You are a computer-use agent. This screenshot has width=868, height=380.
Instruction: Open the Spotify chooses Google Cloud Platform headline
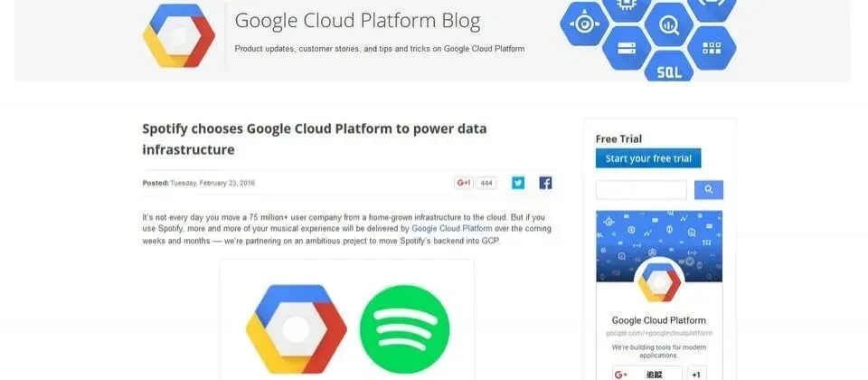pos(315,139)
